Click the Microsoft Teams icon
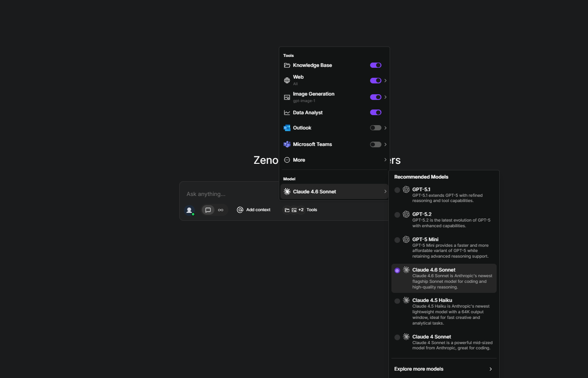 (x=287, y=144)
